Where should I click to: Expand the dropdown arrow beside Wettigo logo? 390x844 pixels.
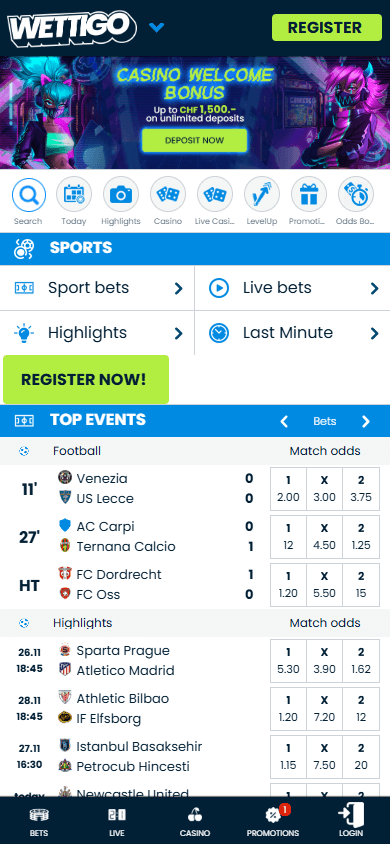[x=157, y=27]
